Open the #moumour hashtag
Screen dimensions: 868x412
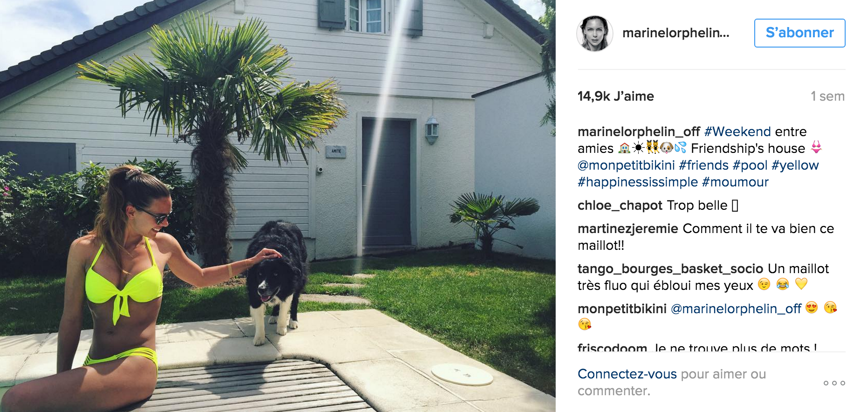pyautogui.click(x=735, y=182)
